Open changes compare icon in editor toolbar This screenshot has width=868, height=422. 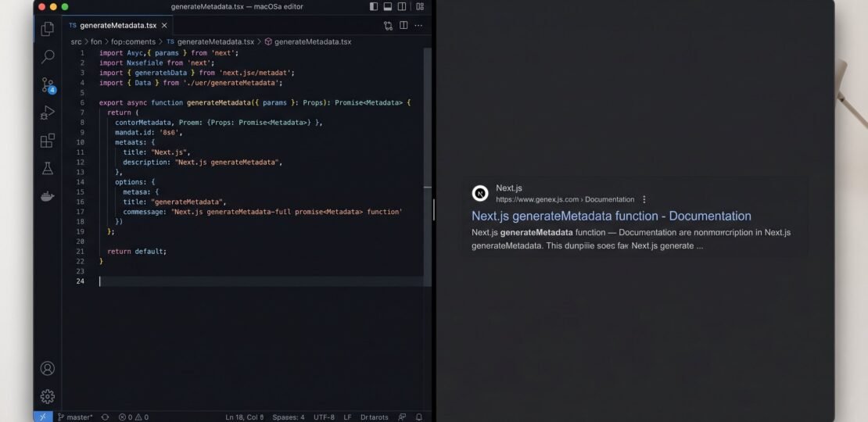pos(388,26)
